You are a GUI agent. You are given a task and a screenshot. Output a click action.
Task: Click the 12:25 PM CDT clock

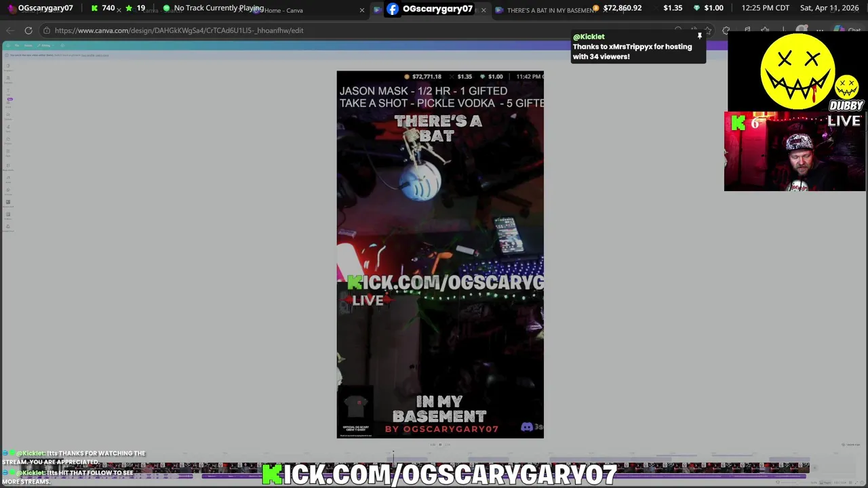(x=766, y=8)
